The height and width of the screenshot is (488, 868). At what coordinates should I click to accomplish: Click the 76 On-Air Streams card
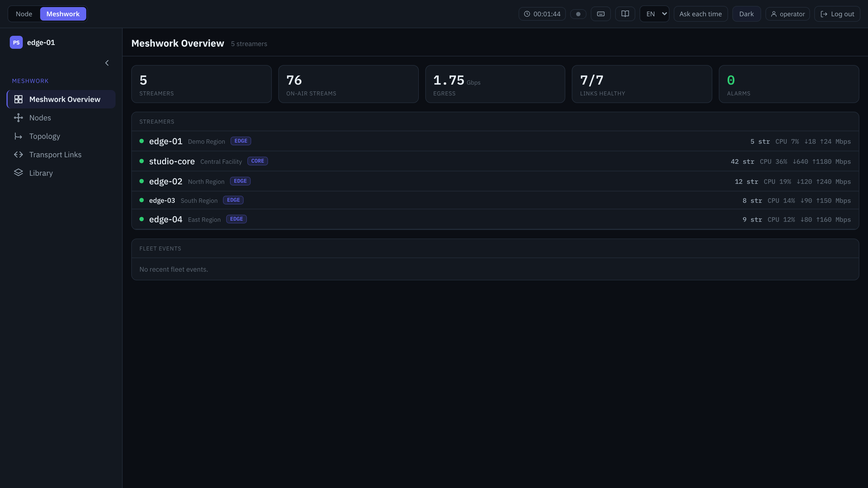[x=348, y=84]
